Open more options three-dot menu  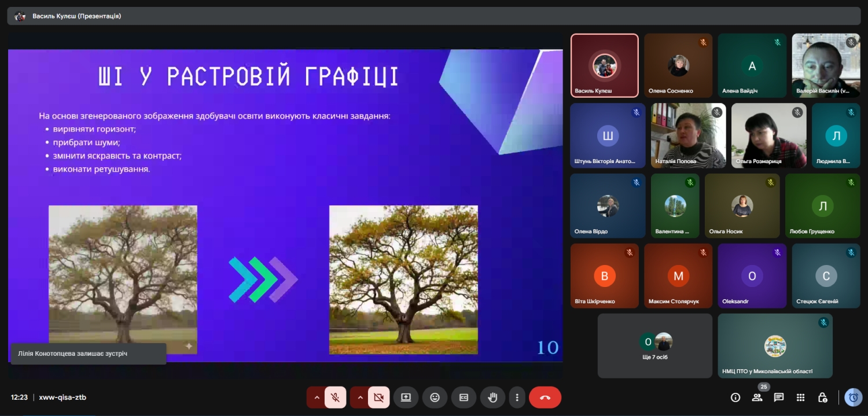517,397
